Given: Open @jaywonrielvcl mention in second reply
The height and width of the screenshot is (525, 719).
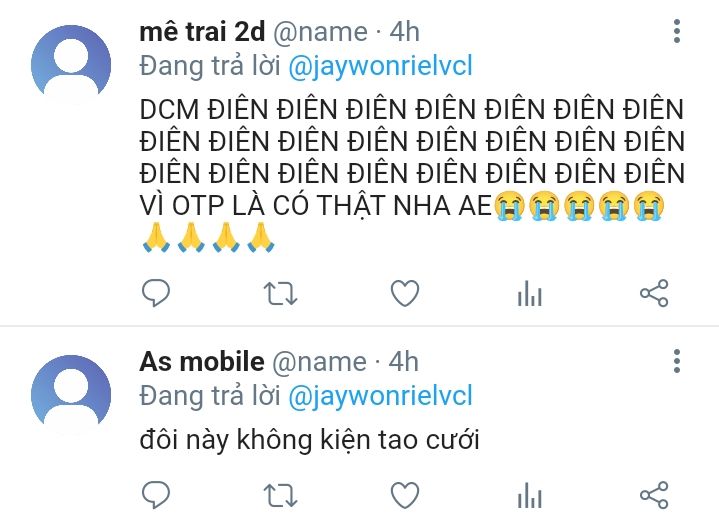Looking at the screenshot, I should pos(380,396).
